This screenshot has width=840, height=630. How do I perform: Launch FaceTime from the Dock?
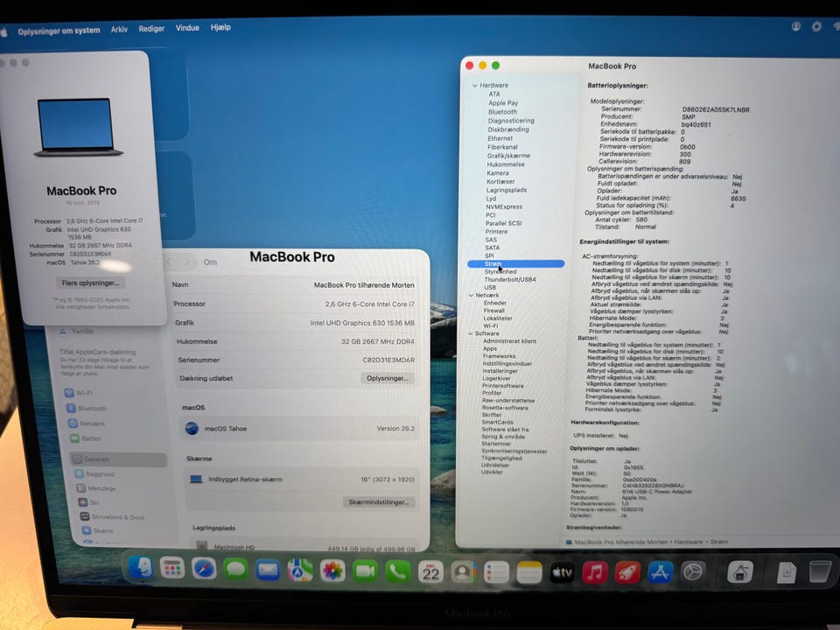pyautogui.click(x=365, y=571)
